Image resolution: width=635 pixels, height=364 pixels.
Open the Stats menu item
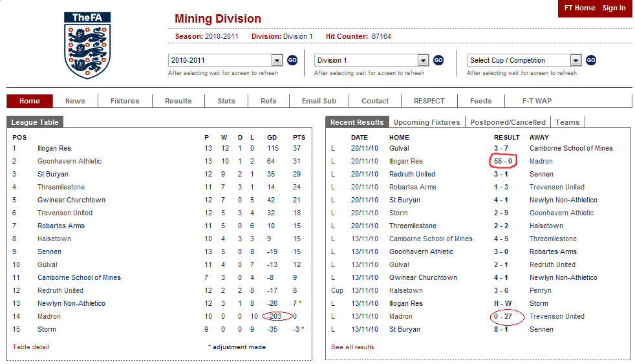pos(226,101)
